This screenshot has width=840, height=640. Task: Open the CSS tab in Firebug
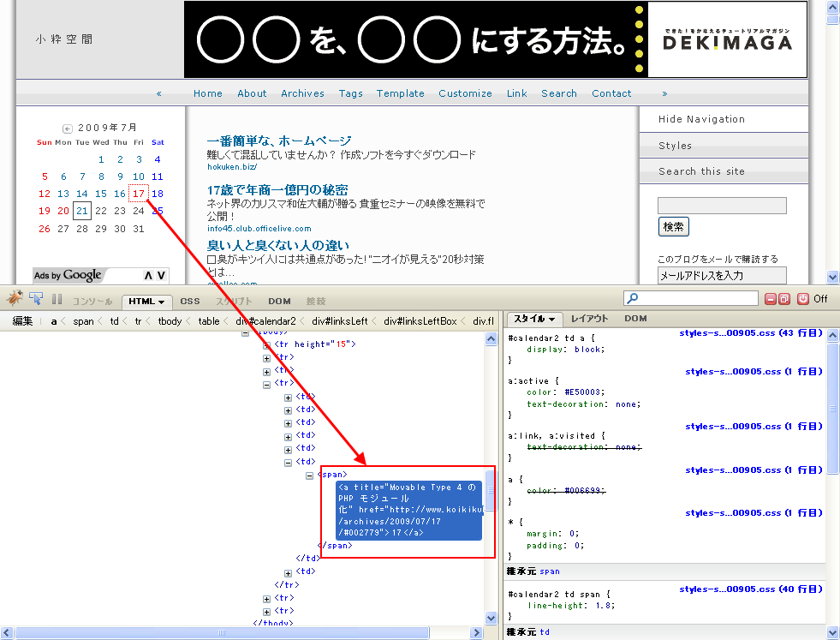190,302
